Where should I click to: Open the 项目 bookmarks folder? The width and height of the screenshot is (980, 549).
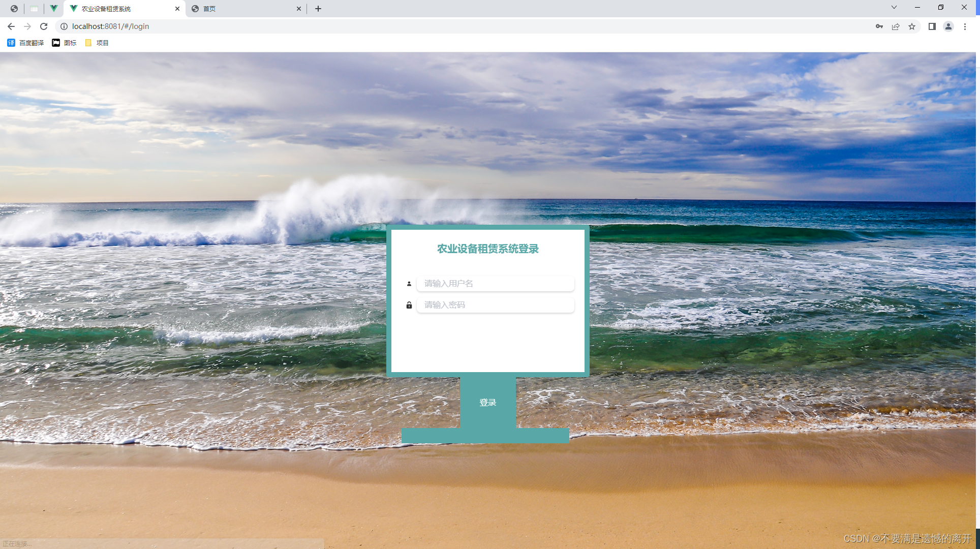[x=97, y=43]
